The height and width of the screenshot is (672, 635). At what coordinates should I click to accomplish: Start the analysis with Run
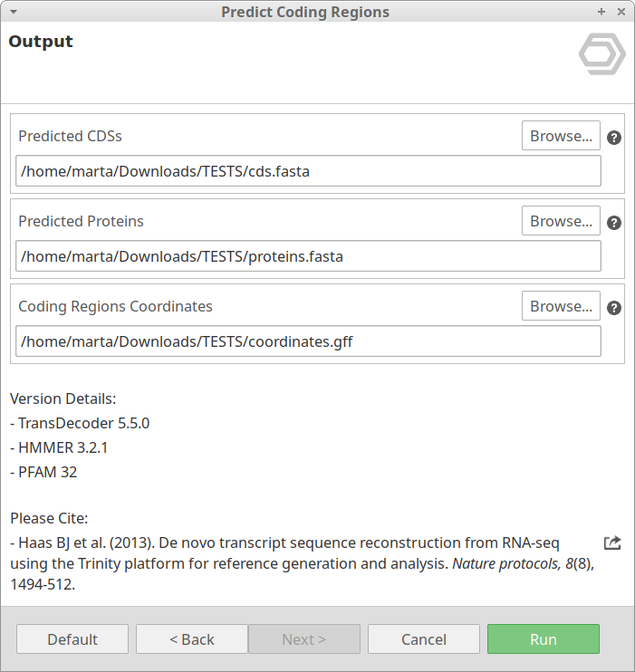click(x=544, y=639)
